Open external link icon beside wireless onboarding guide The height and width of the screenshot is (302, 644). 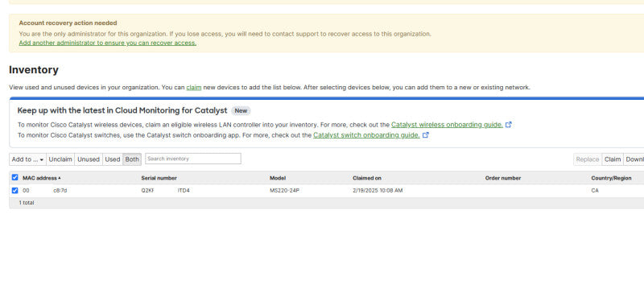[x=508, y=125]
